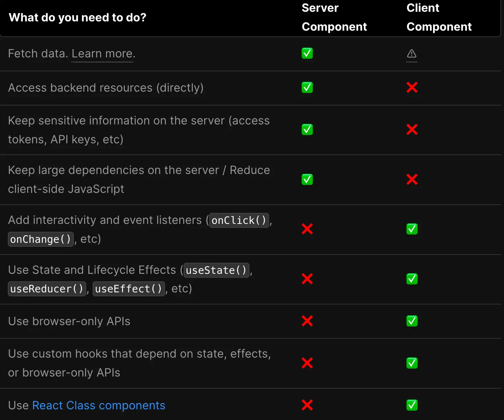Click the useReducer() code snippet
The height and width of the screenshot is (420, 504).
47,289
